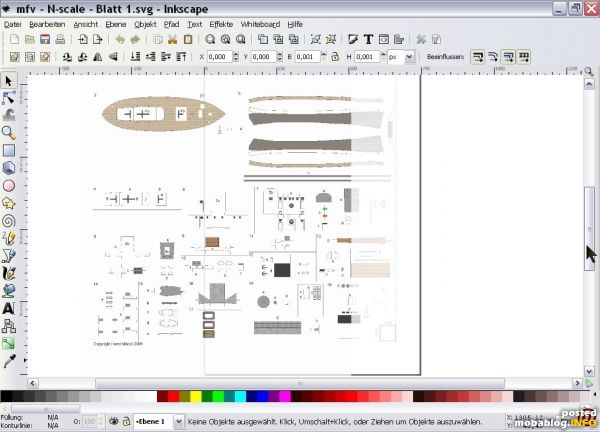Screen dimensions: 600x432
Task: Pick the magenta palette swatch
Action: click(x=285, y=396)
